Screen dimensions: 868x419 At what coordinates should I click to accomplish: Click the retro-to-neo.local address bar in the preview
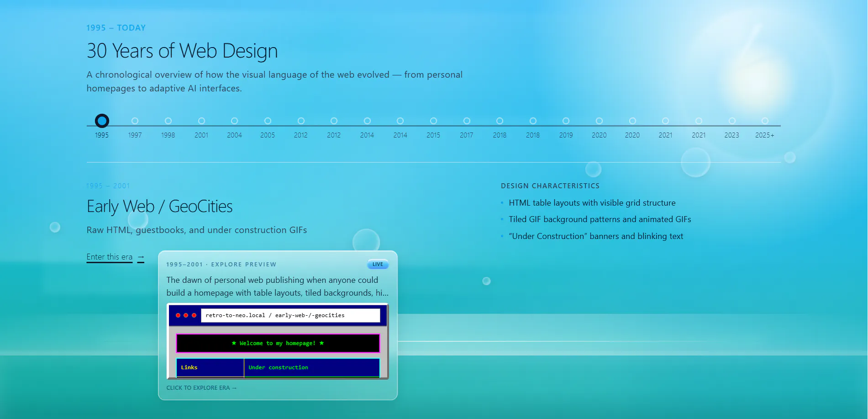tap(290, 315)
